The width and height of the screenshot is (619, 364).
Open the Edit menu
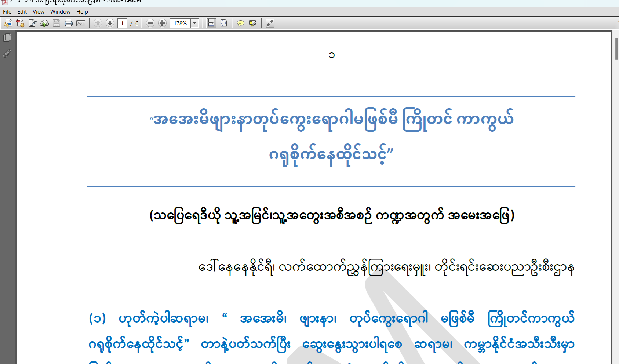[22, 12]
